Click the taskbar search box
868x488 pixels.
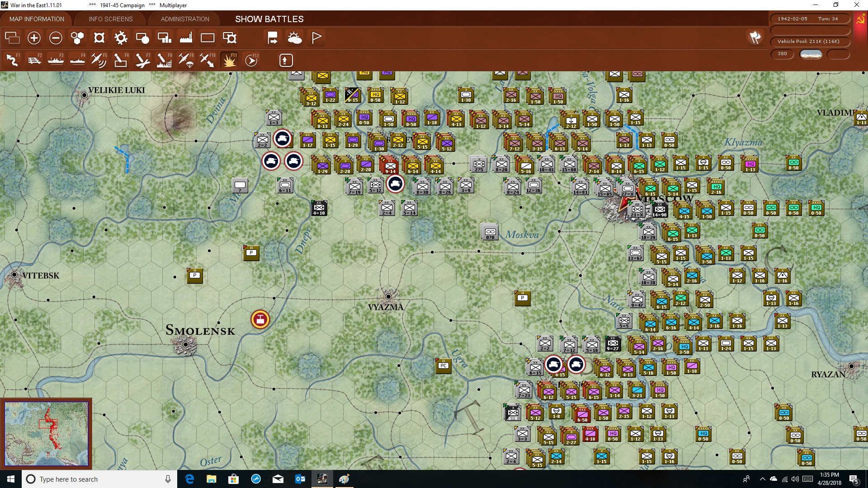click(99, 479)
